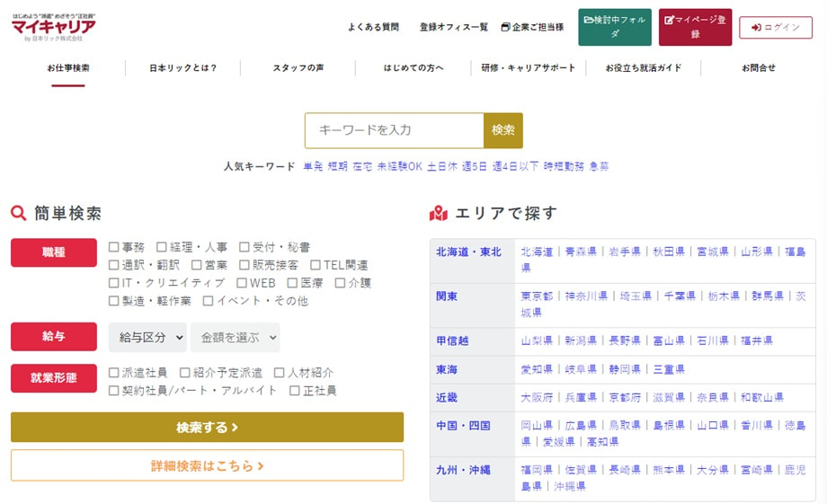Click the ログイン button
This screenshot has height=504, width=827.
tap(775, 27)
